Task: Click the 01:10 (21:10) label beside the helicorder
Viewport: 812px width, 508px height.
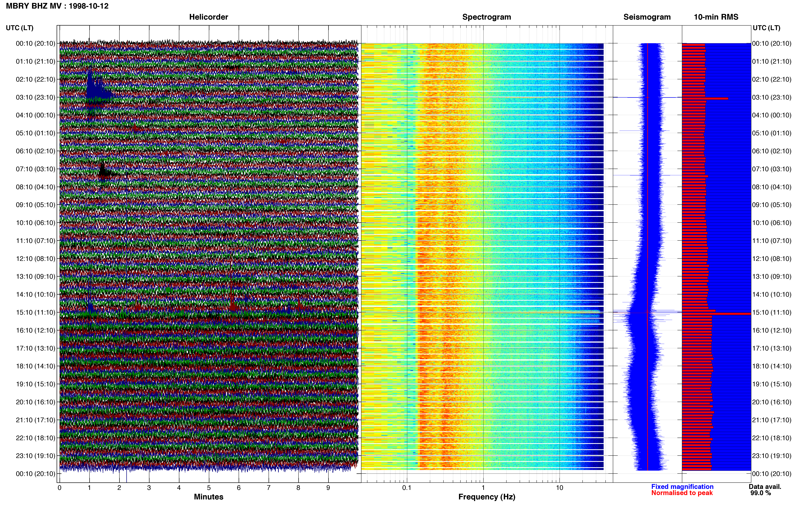Action: click(x=36, y=61)
